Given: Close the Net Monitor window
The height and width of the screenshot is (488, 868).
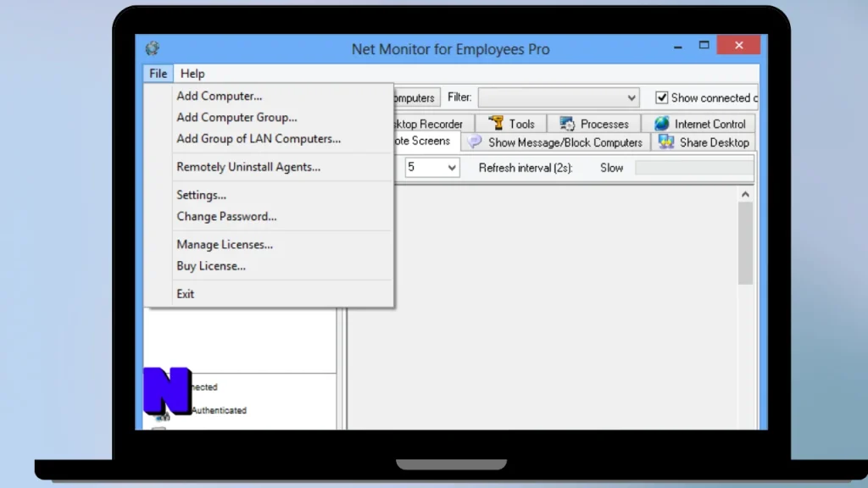Looking at the screenshot, I should (x=738, y=46).
